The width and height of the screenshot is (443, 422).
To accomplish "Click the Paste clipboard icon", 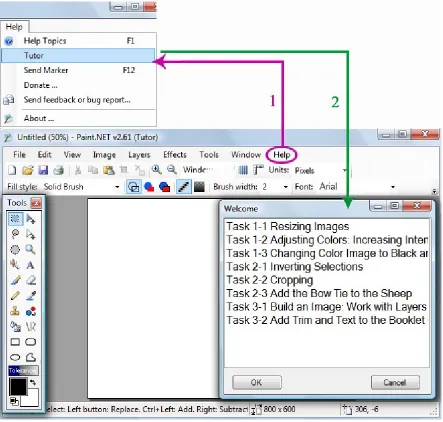I will coord(109,170).
